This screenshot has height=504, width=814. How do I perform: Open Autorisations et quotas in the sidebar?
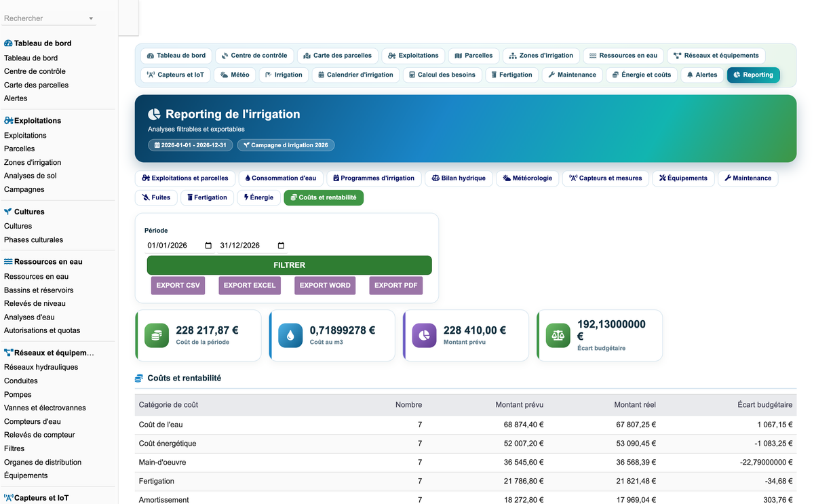tap(42, 330)
